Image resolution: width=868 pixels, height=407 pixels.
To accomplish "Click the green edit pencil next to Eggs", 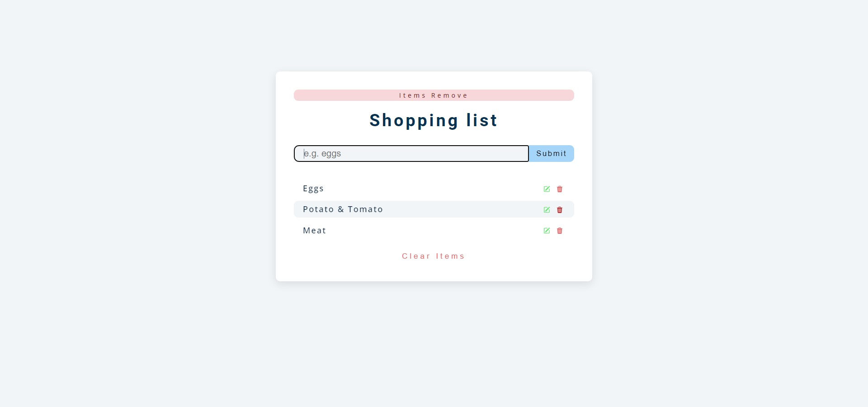I will [547, 189].
